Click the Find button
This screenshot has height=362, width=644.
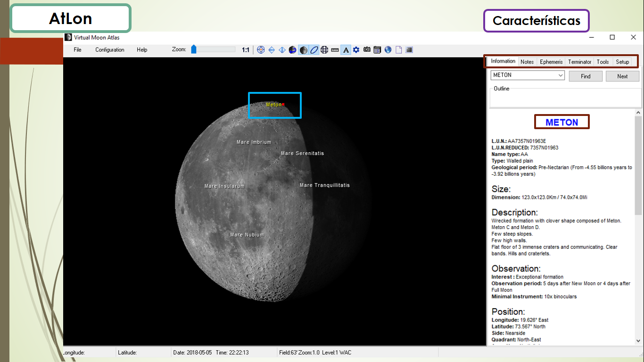pos(586,76)
